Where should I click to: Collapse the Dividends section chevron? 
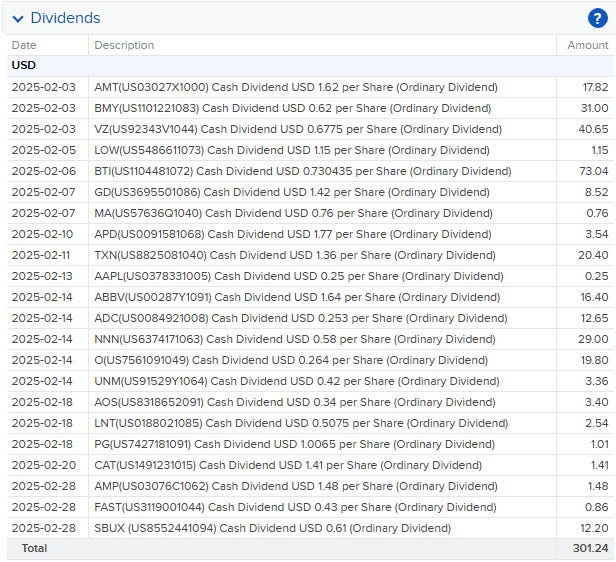click(x=18, y=18)
